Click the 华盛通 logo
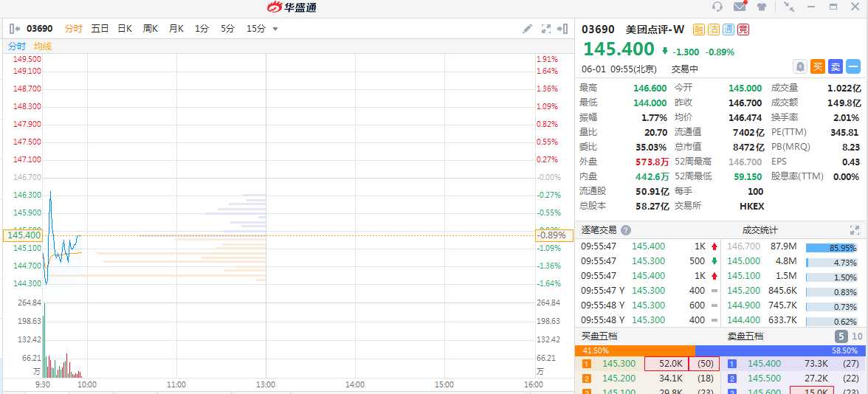This screenshot has height=394, width=868. tap(292, 7)
